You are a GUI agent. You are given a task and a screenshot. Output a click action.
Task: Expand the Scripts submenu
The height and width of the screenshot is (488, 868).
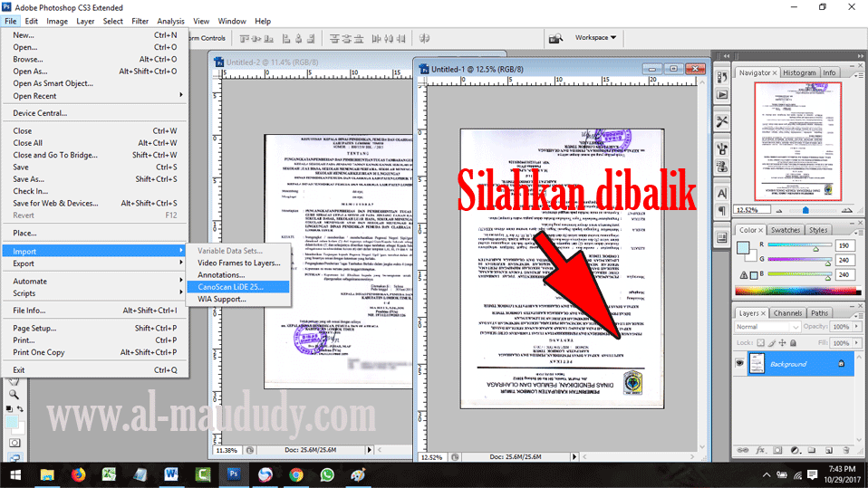pos(95,293)
